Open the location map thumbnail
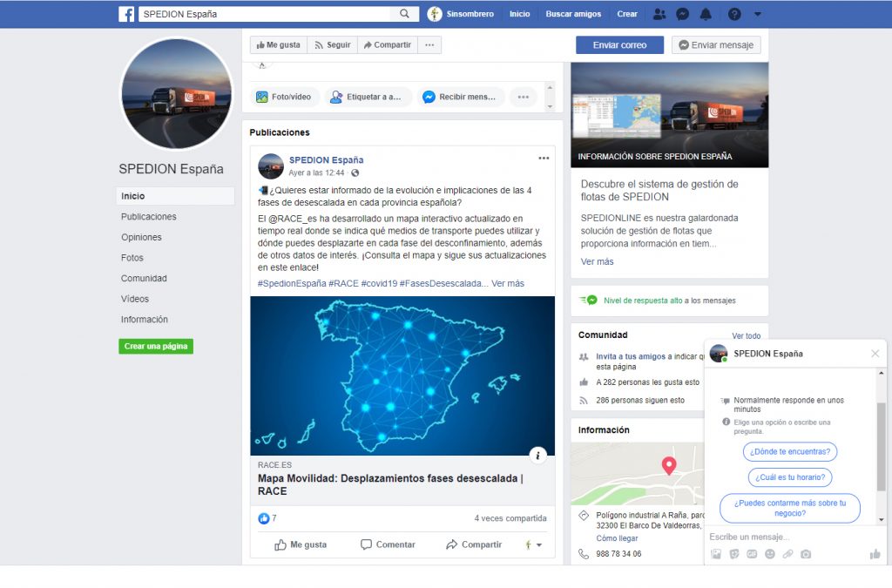 (x=637, y=474)
